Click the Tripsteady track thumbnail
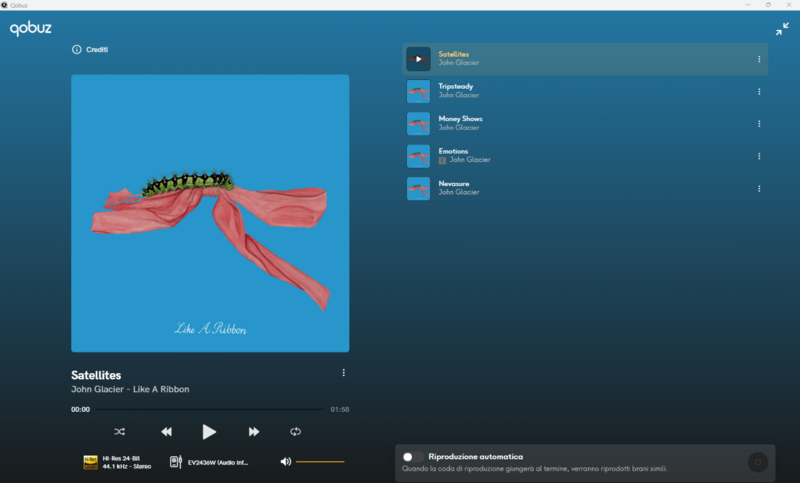 tap(418, 91)
